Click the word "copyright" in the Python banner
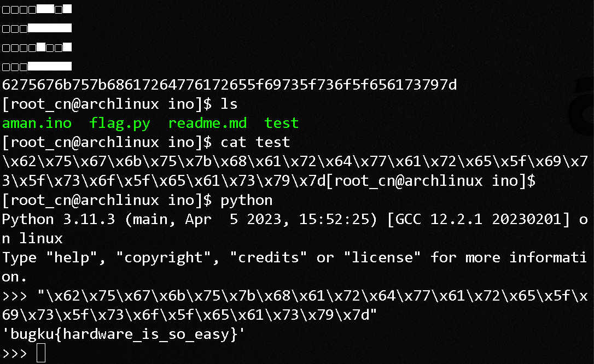Screen dimensions: 594x364 coord(164,257)
